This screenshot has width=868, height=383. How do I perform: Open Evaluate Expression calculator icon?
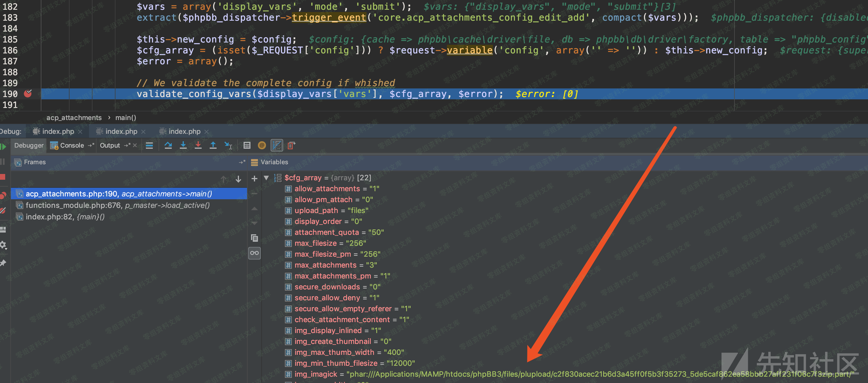tap(247, 145)
